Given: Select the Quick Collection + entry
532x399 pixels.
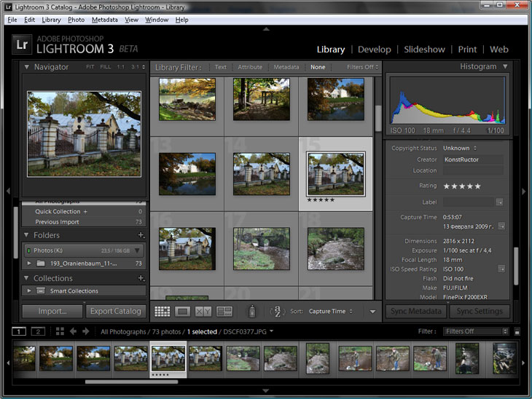Looking at the screenshot, I should click(84, 212).
